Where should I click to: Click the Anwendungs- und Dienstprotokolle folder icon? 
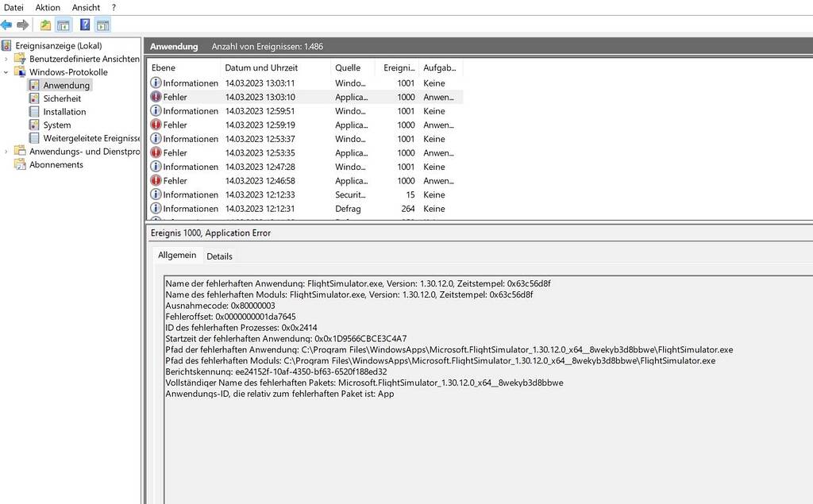[20, 151]
